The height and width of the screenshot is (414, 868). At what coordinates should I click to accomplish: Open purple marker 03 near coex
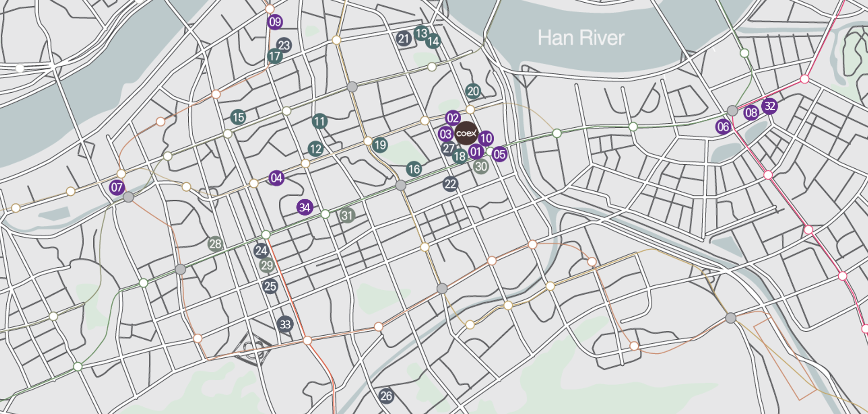click(446, 134)
